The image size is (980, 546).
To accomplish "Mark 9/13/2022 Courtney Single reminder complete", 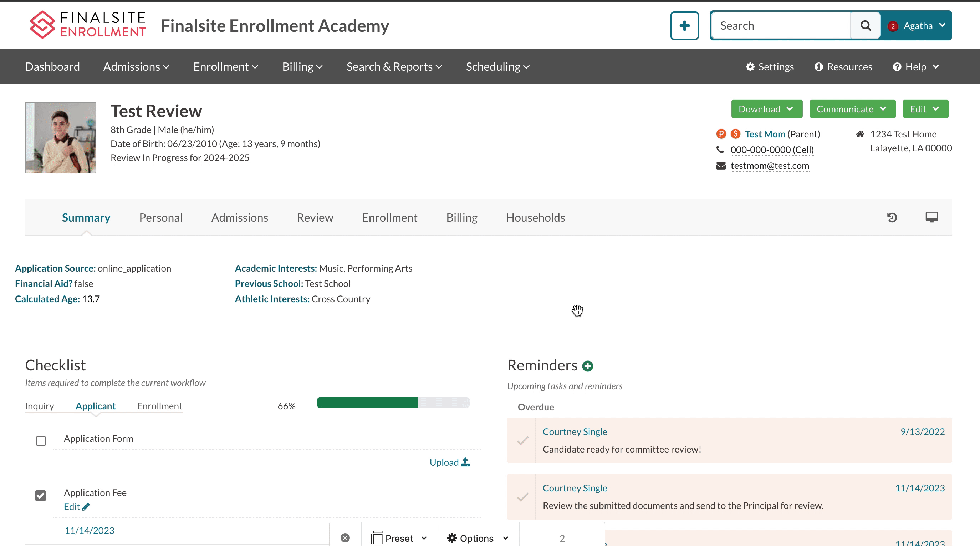I will point(522,440).
